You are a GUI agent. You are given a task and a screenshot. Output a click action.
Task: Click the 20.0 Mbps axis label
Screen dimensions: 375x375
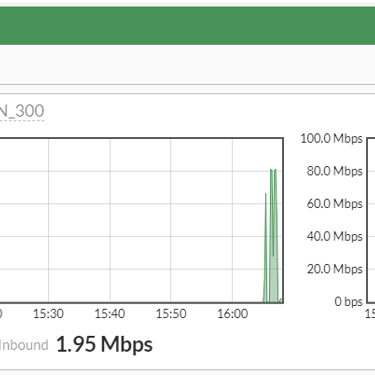(x=334, y=269)
